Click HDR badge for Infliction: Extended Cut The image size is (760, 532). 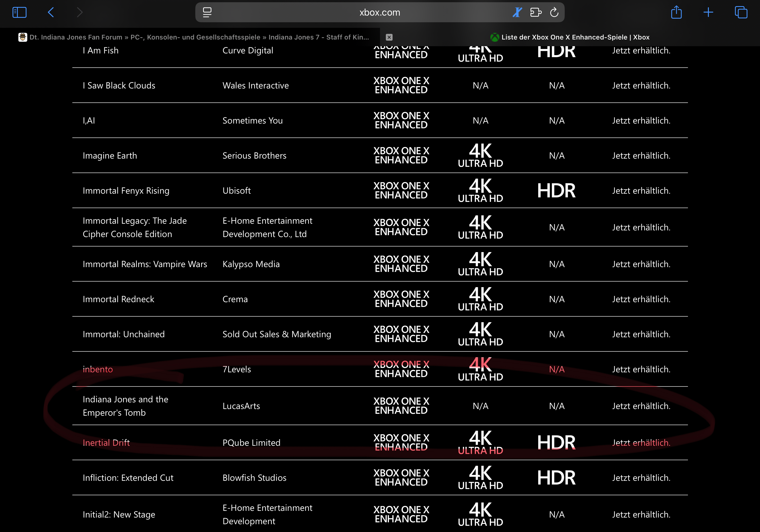click(556, 478)
